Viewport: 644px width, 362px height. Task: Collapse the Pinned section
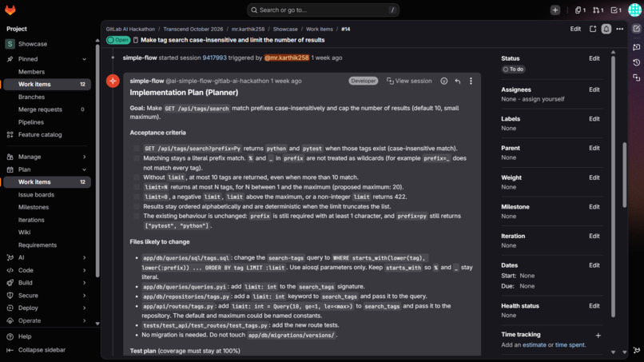click(84, 59)
